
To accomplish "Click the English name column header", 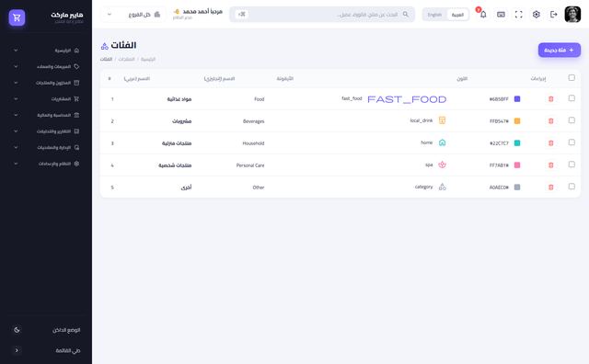I will tap(219, 79).
